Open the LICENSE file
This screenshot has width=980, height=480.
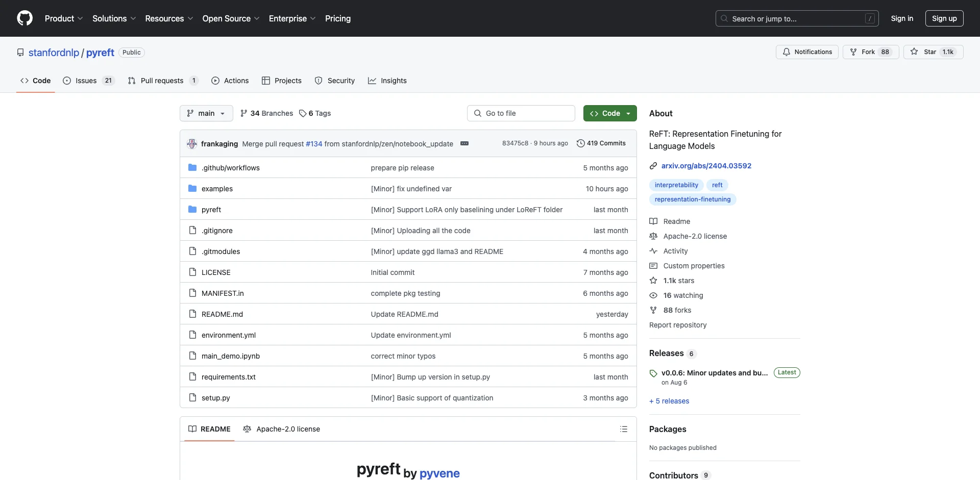tap(216, 272)
